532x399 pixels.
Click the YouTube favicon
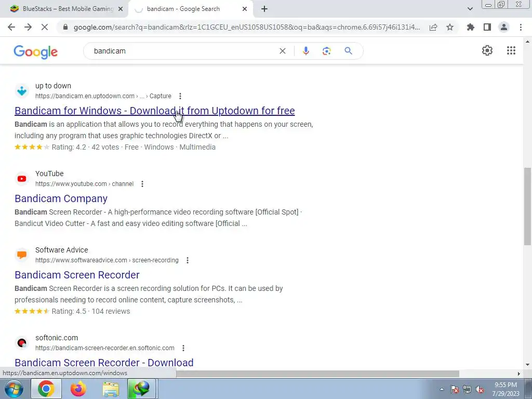[x=22, y=179]
